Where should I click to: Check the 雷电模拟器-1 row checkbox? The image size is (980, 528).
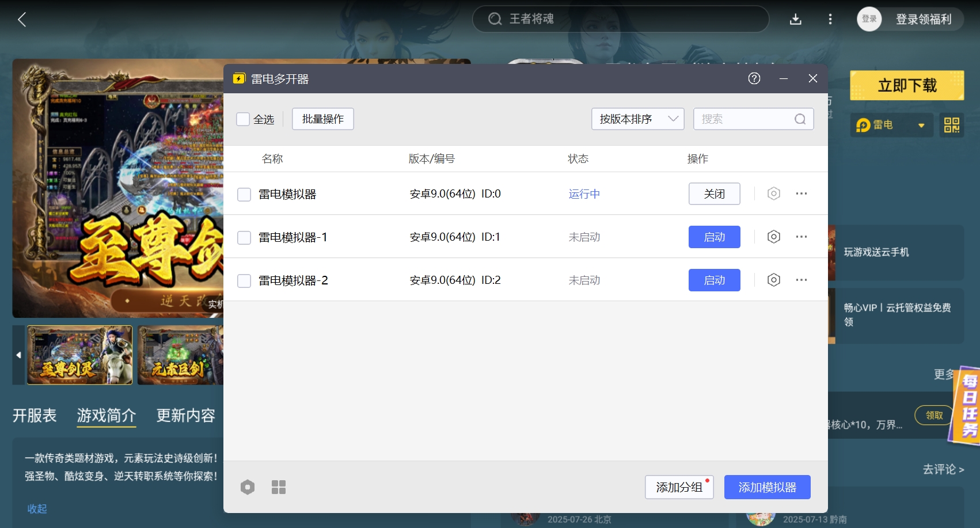(x=244, y=237)
